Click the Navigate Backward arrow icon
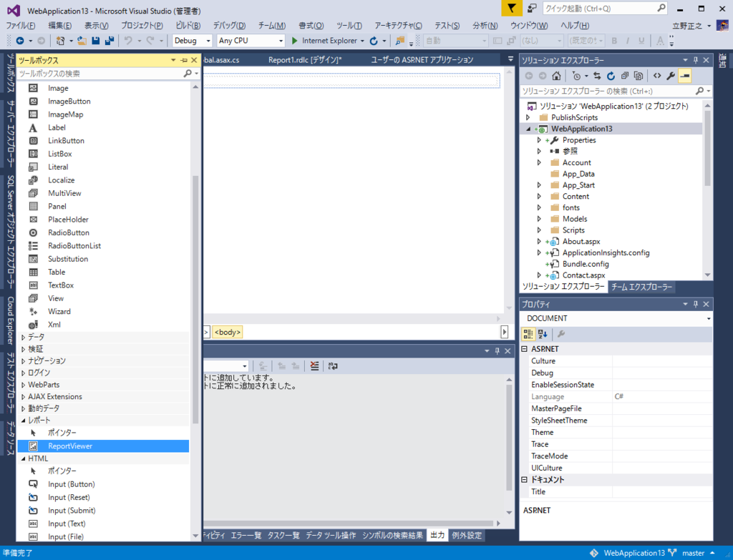733x560 pixels. [20, 41]
